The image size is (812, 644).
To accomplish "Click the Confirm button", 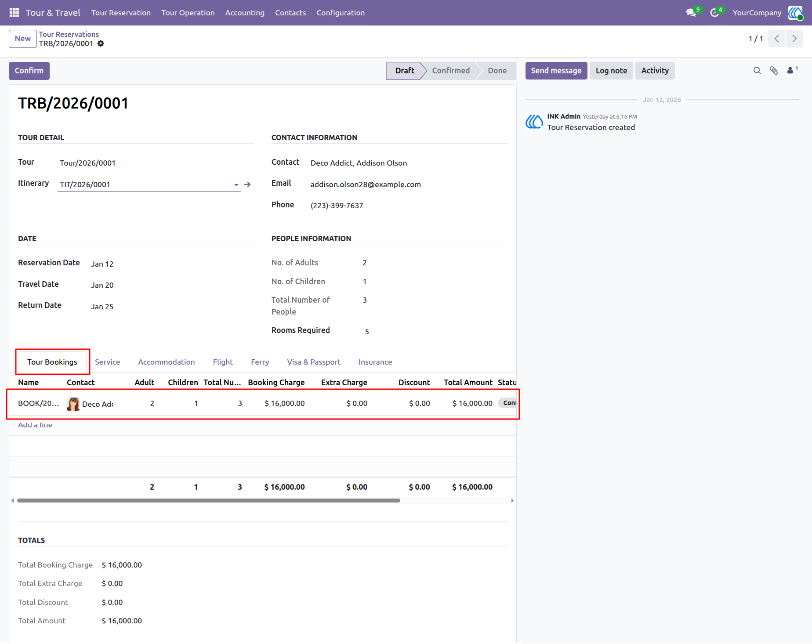I will [29, 71].
